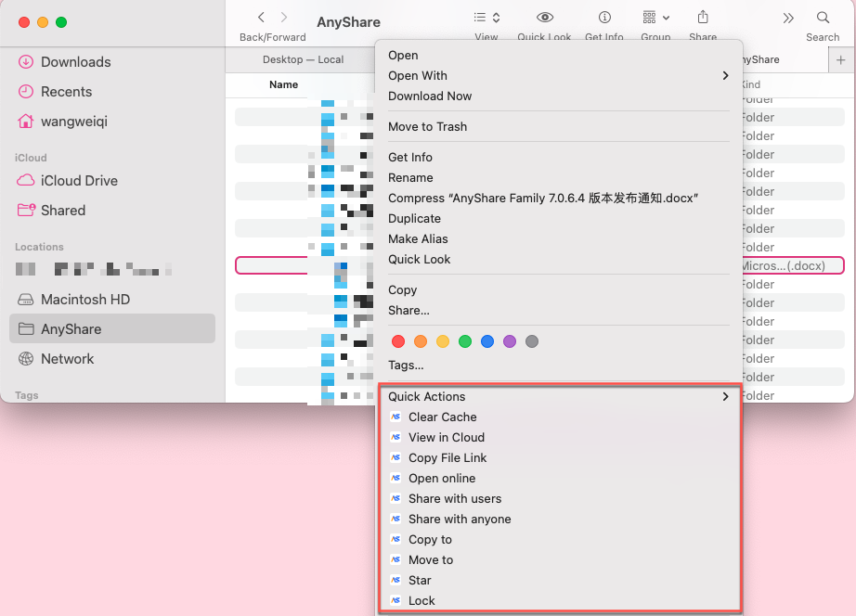Select the Desktop — Local tab
This screenshot has height=616, width=856.
pos(303,59)
